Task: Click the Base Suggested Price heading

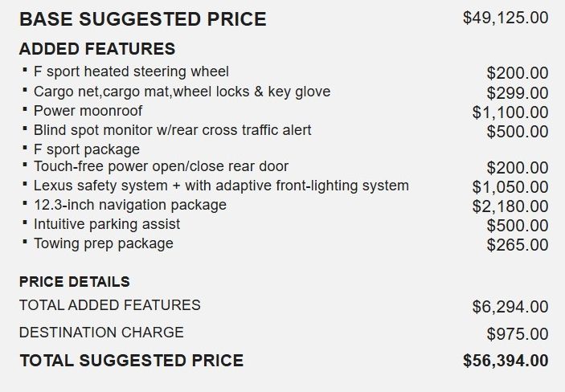Action: point(142,19)
